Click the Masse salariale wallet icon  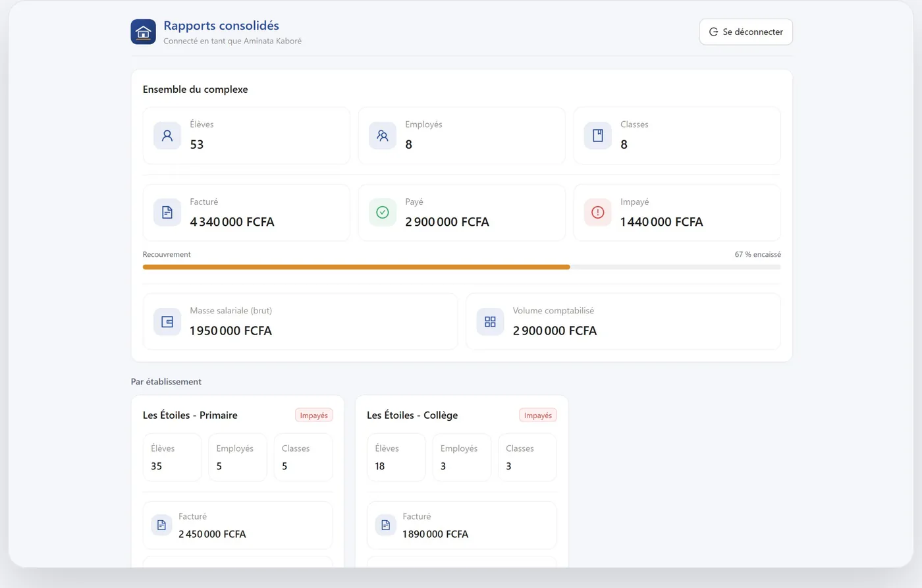167,322
